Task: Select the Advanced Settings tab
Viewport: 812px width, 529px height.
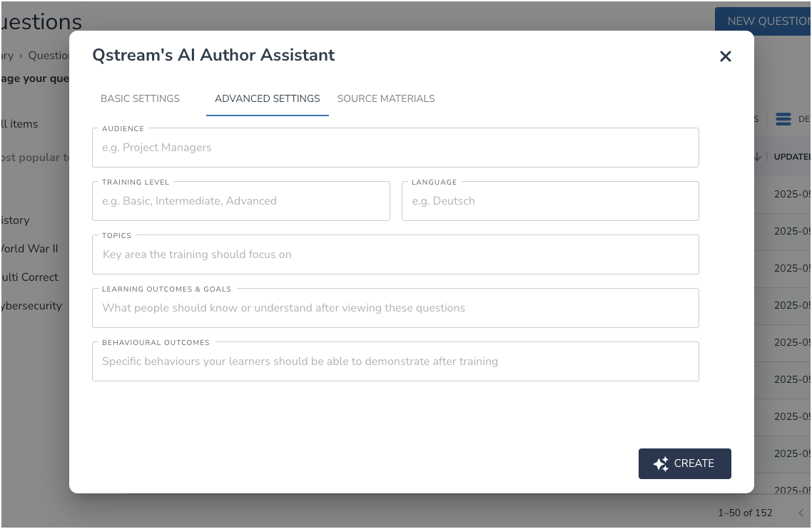Action: coord(267,98)
